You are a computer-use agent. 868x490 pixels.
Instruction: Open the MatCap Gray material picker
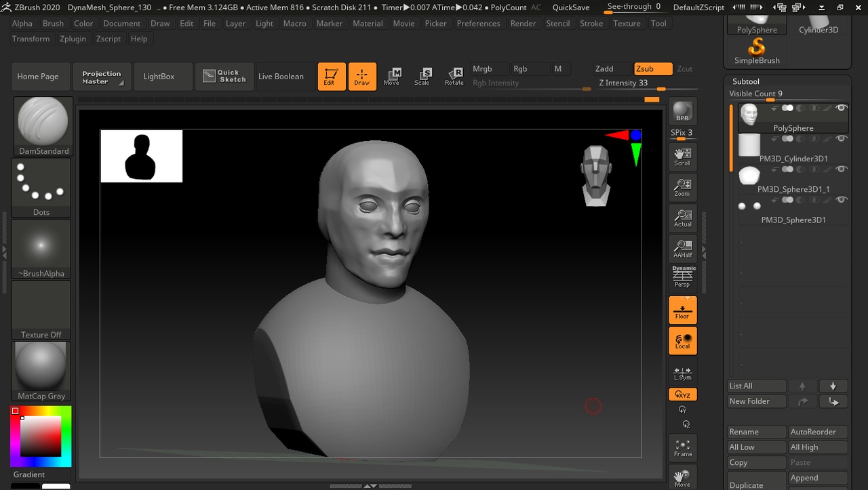tap(41, 371)
